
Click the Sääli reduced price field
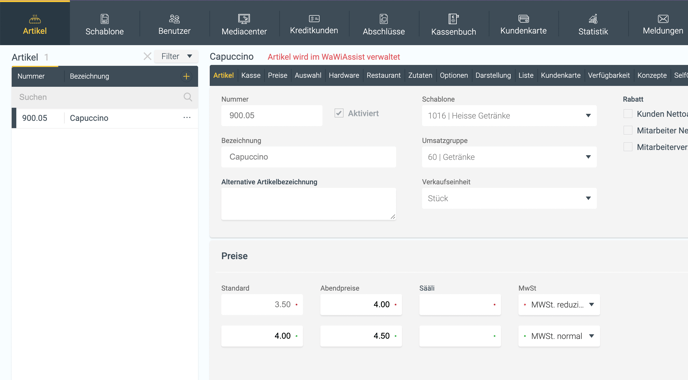coord(460,305)
